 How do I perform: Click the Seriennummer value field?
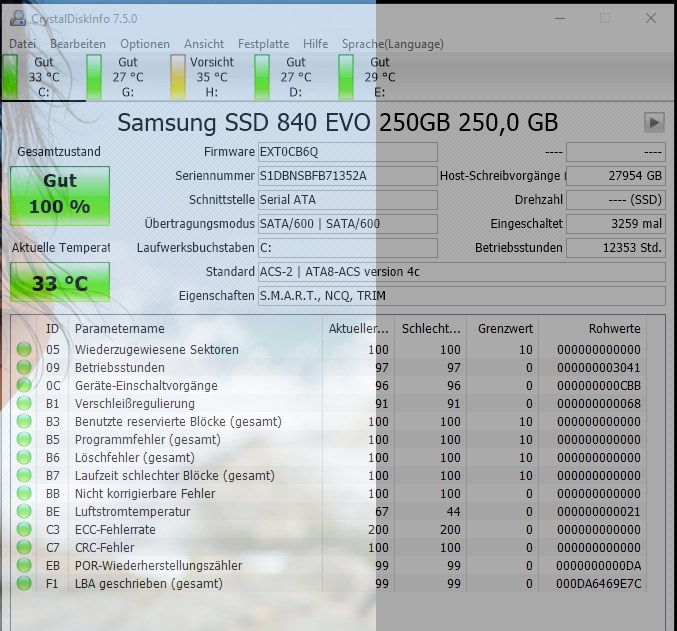(x=347, y=176)
